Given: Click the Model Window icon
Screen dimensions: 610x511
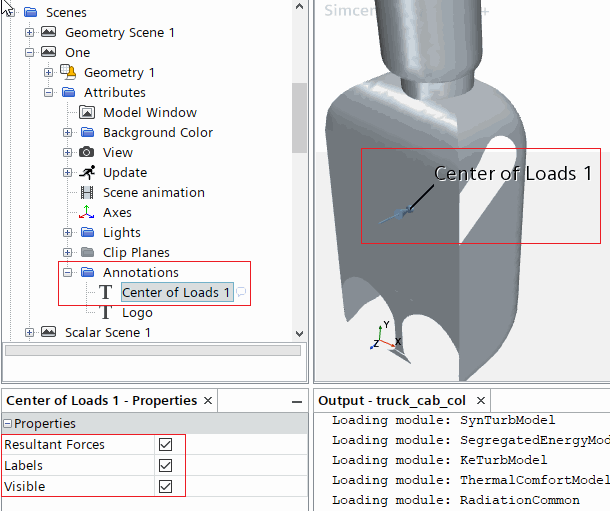Looking at the screenshot, I should coord(87,112).
